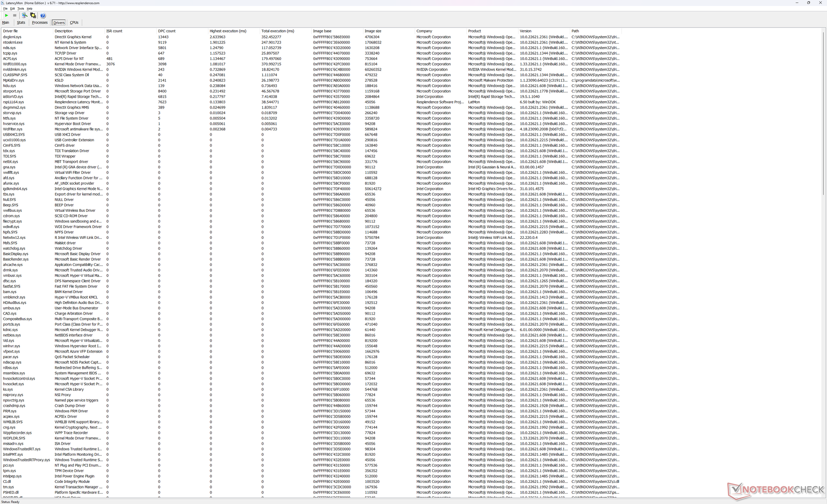
Task: Switch to the Main tab
Action: coord(6,23)
